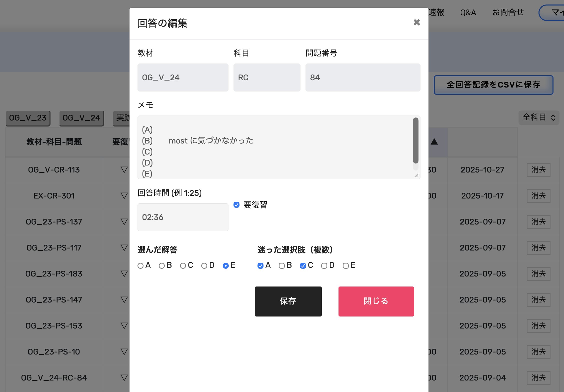Click the 回答時間 input field
This screenshot has width=564, height=392.
pyautogui.click(x=183, y=217)
